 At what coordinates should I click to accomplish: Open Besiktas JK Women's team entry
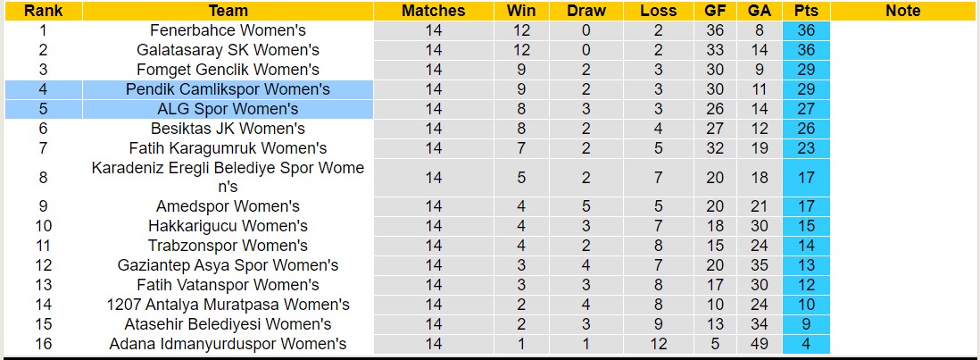coord(228,129)
